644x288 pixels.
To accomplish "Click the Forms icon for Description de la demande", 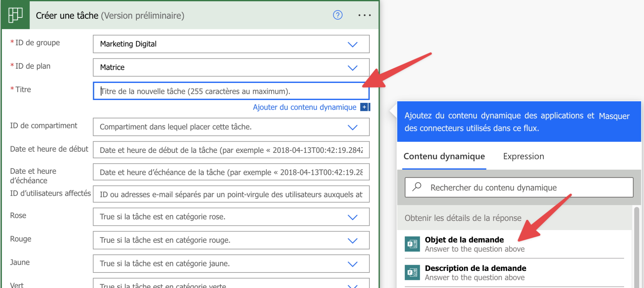I will pyautogui.click(x=412, y=273).
